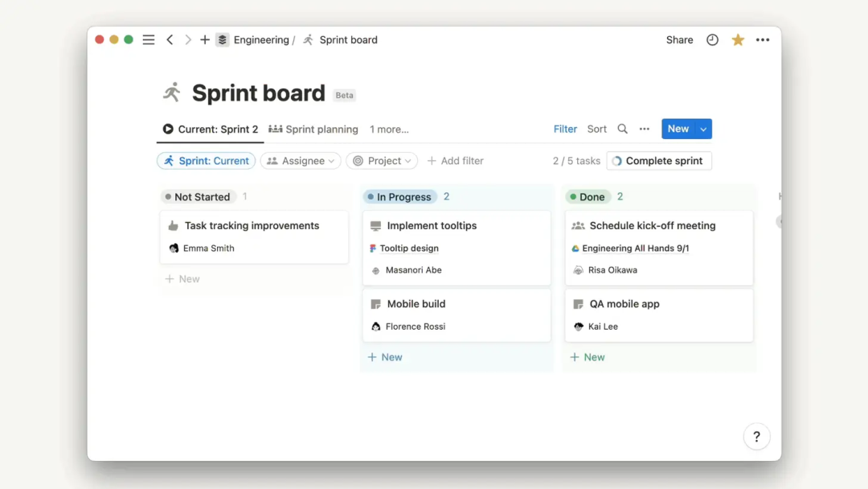Screen dimensions: 868x489
Task: Show the 1 more… views
Action: (389, 129)
